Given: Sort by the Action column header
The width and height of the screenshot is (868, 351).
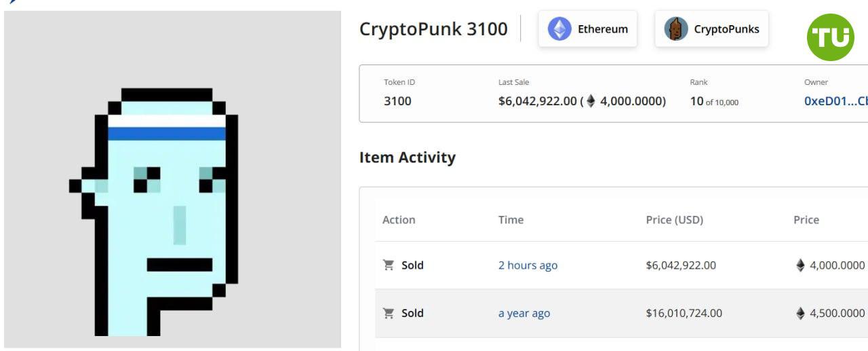Looking at the screenshot, I should tap(399, 220).
